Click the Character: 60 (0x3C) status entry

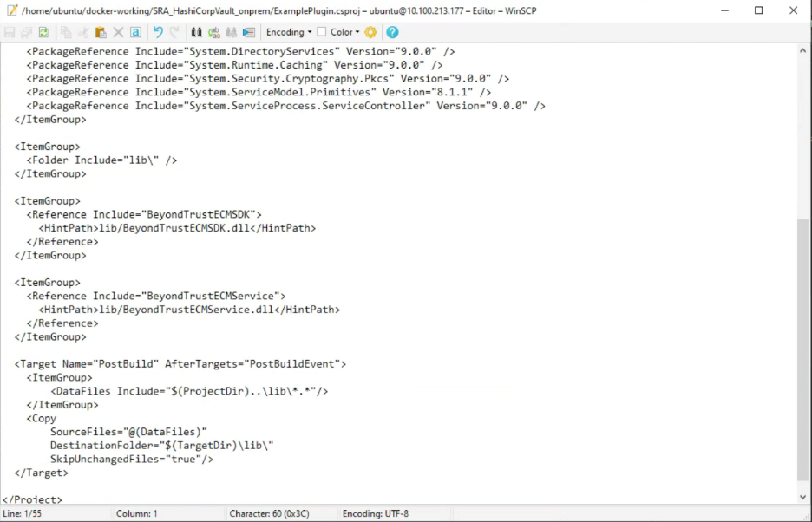pyautogui.click(x=269, y=513)
